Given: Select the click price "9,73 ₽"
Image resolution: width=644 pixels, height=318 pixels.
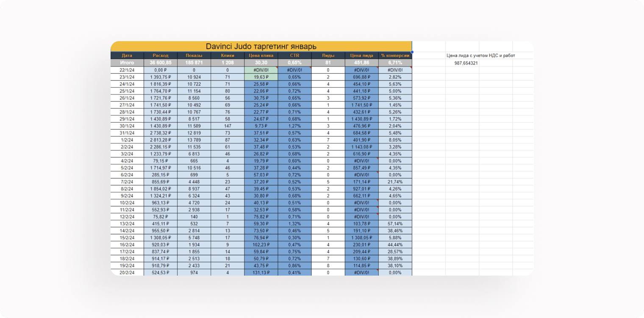Looking at the screenshot, I should point(261,126).
